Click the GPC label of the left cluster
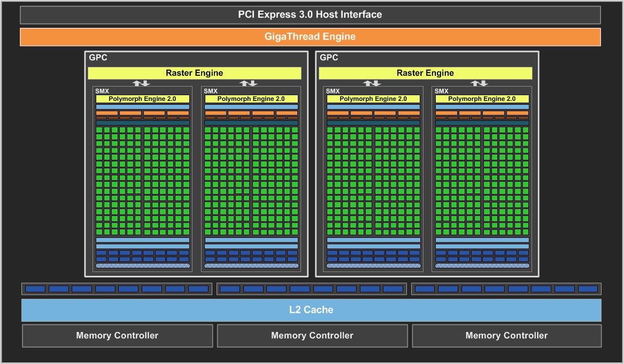The image size is (624, 364). (98, 57)
